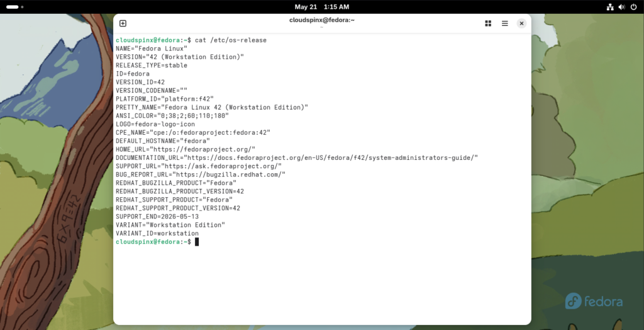Click the docs.fedoraproject.org documentation URL

[x=331, y=157]
